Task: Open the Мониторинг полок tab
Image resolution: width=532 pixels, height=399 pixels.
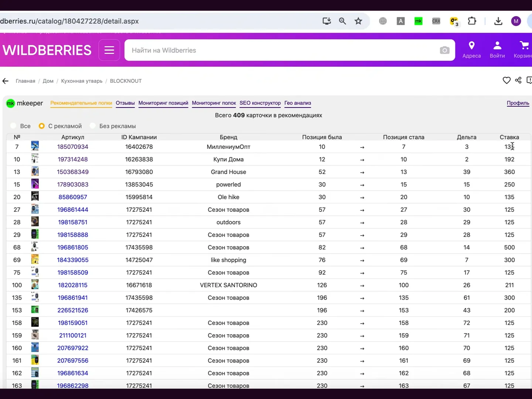Action: coord(214,103)
